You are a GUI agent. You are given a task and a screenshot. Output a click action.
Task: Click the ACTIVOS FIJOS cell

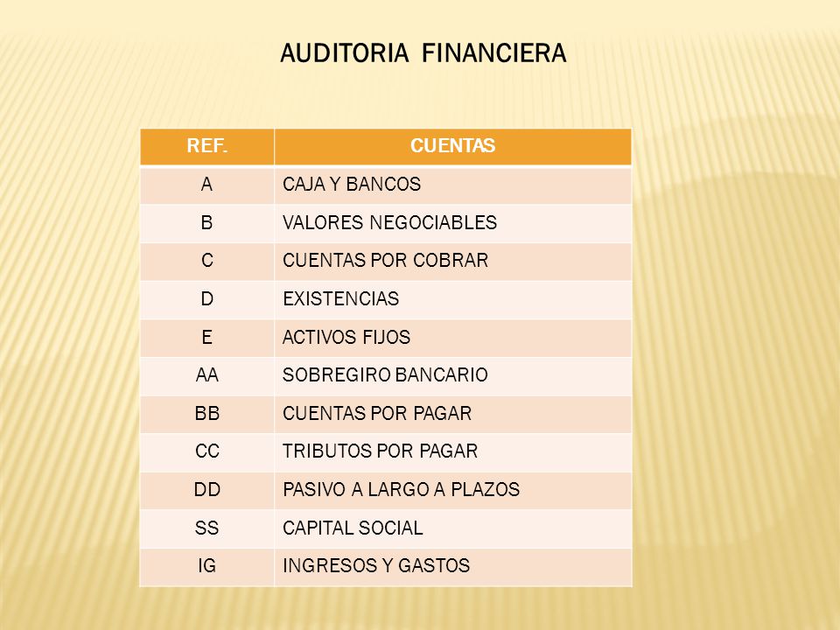point(452,338)
